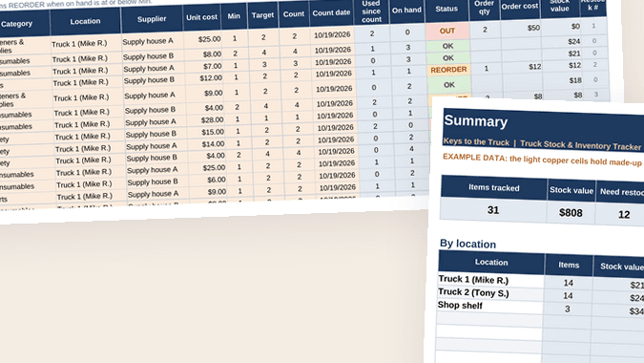Screen dimensions: 644x363
Task: Click the Order qty column header
Action: point(485,9)
